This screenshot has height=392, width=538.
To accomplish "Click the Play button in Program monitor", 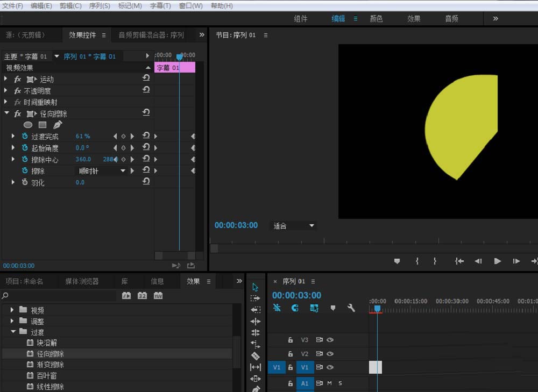I will pyautogui.click(x=498, y=261).
